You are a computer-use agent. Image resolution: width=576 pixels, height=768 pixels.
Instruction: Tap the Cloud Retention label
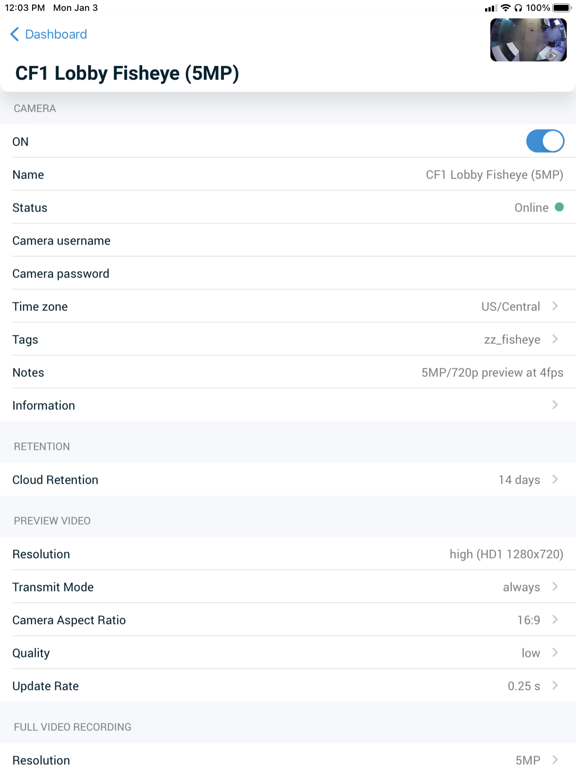[55, 480]
